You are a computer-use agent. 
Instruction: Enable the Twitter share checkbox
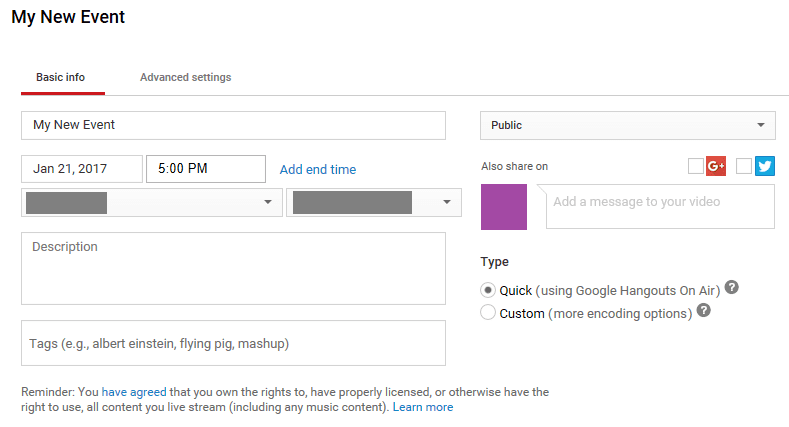point(743,167)
